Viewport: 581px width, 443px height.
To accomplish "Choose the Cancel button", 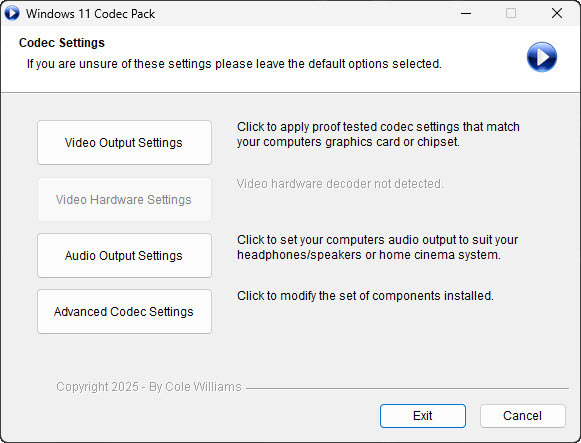I will pyautogui.click(x=523, y=416).
